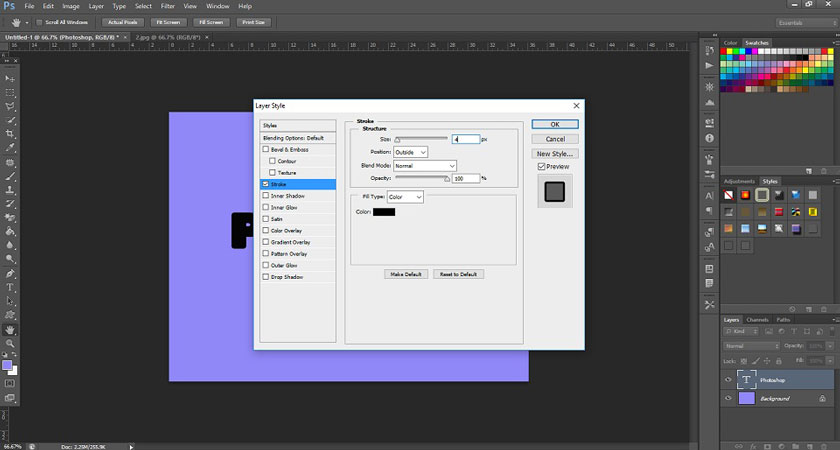Open the Info panel icon
The height and width of the screenshot is (450, 840).
coord(710,138)
